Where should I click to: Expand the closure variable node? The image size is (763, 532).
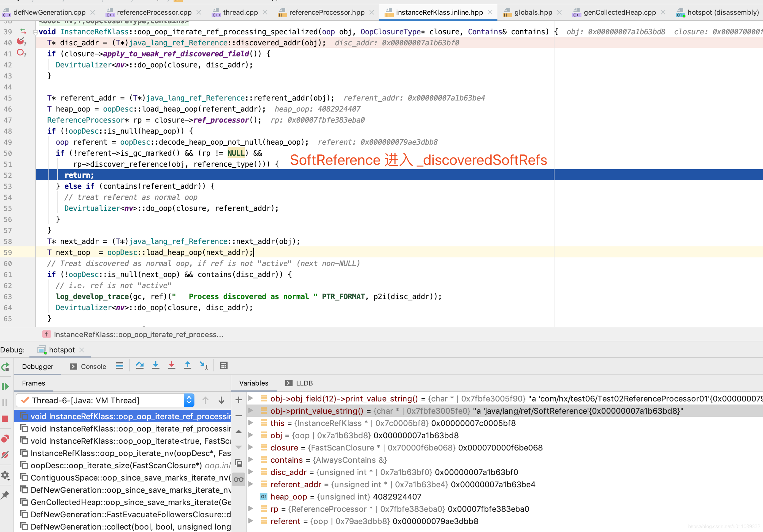pyautogui.click(x=251, y=447)
